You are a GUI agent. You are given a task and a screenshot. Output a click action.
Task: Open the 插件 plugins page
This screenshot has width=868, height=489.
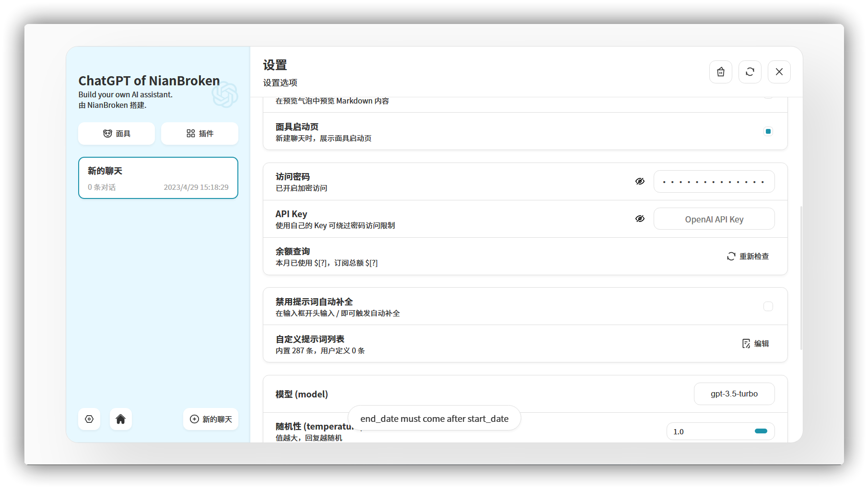click(x=199, y=133)
